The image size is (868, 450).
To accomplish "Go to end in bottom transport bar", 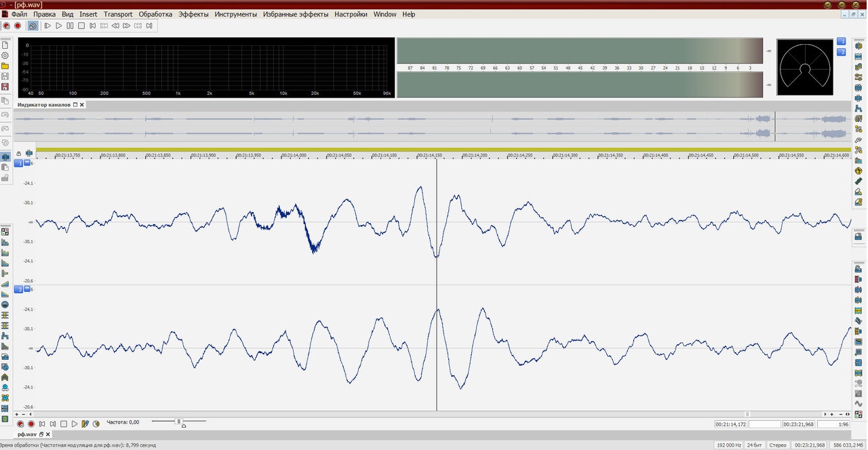I will pos(53,424).
